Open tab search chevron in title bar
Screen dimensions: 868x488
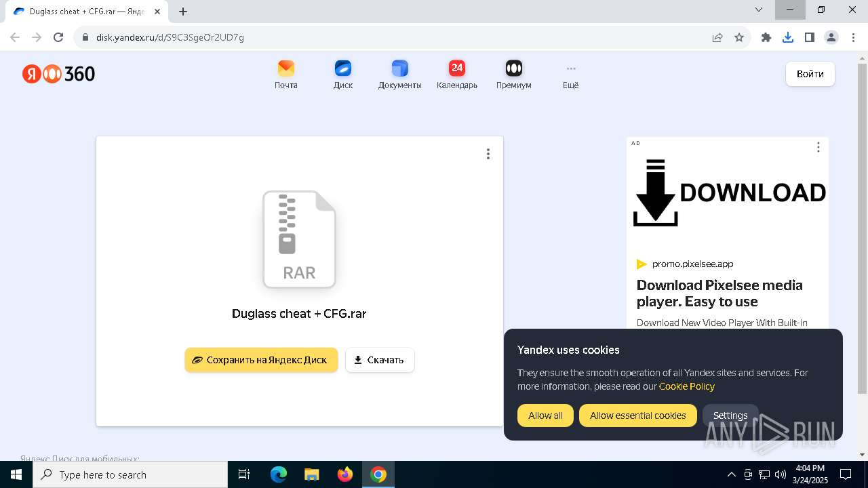pyautogui.click(x=759, y=9)
